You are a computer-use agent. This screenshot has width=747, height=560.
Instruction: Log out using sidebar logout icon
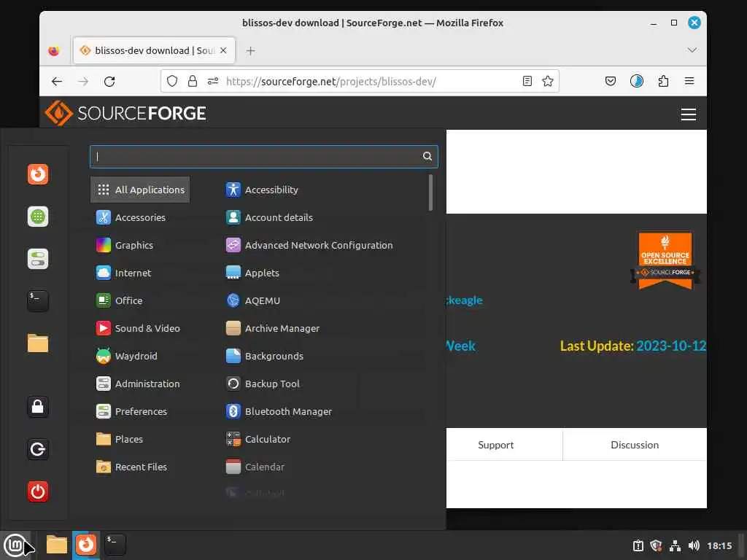coord(38,449)
